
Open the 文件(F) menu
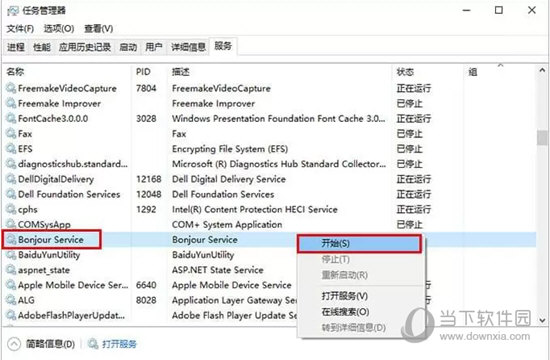pos(20,28)
